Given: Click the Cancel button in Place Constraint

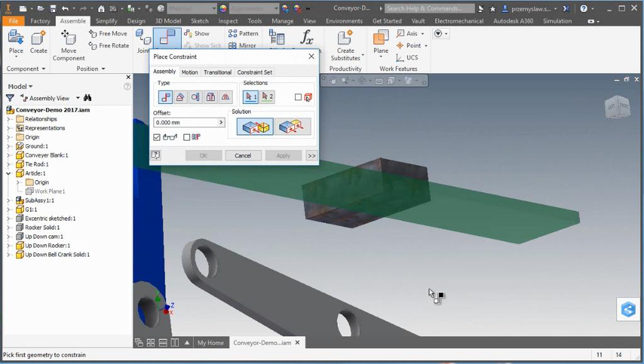Looking at the screenshot, I should (x=243, y=156).
